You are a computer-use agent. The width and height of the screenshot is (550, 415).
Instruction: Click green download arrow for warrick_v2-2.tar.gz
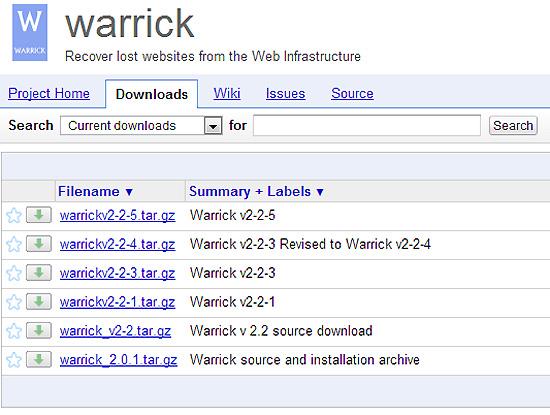tap(39, 330)
